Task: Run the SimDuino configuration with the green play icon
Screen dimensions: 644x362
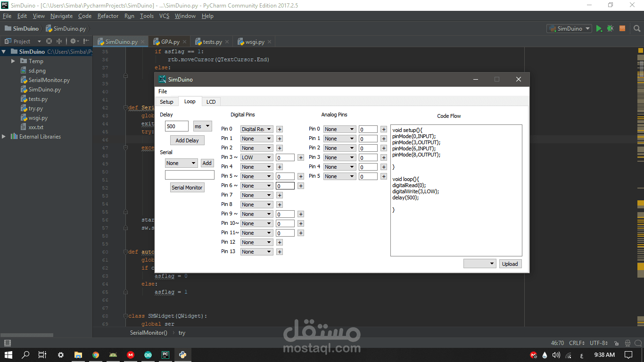Action: coord(599,28)
